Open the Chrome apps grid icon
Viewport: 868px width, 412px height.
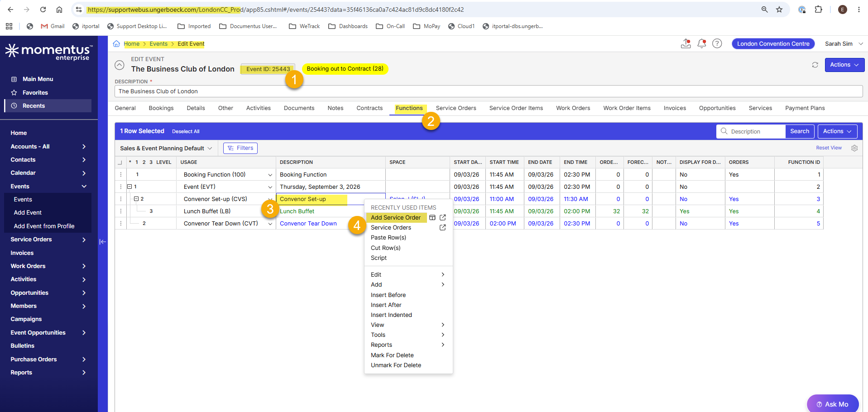[9, 26]
